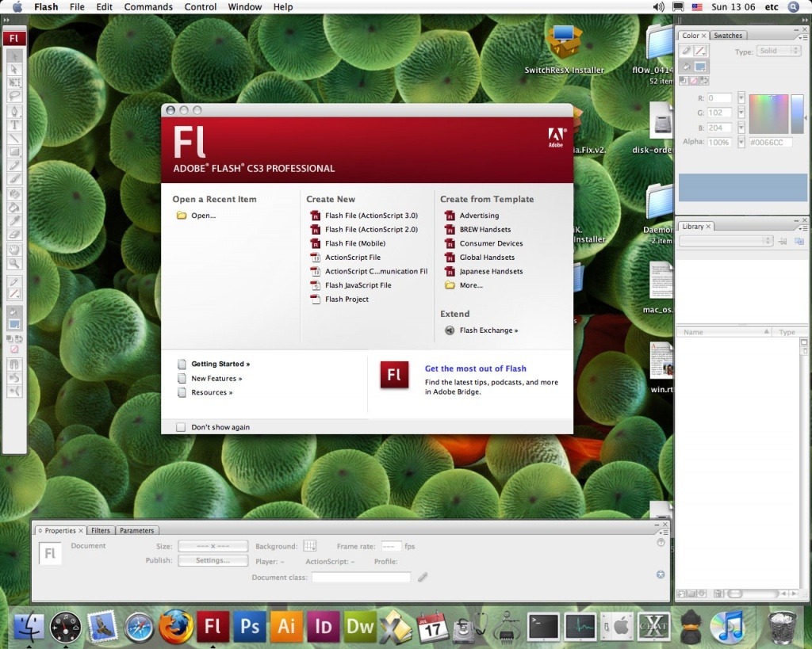Click the publish Settings... button
This screenshot has width=812, height=649.
[x=213, y=560]
